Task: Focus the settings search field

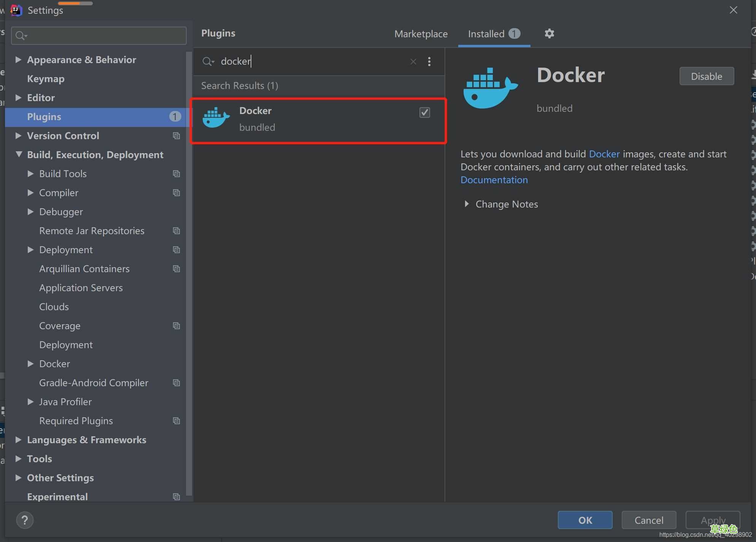Action: pos(99,36)
